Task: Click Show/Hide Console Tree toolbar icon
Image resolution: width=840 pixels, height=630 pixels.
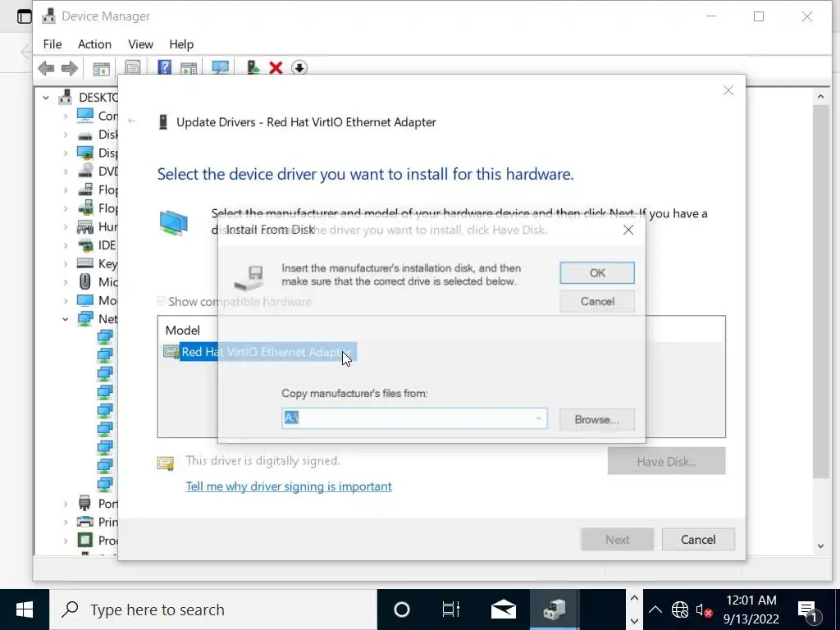Action: pyautogui.click(x=101, y=68)
